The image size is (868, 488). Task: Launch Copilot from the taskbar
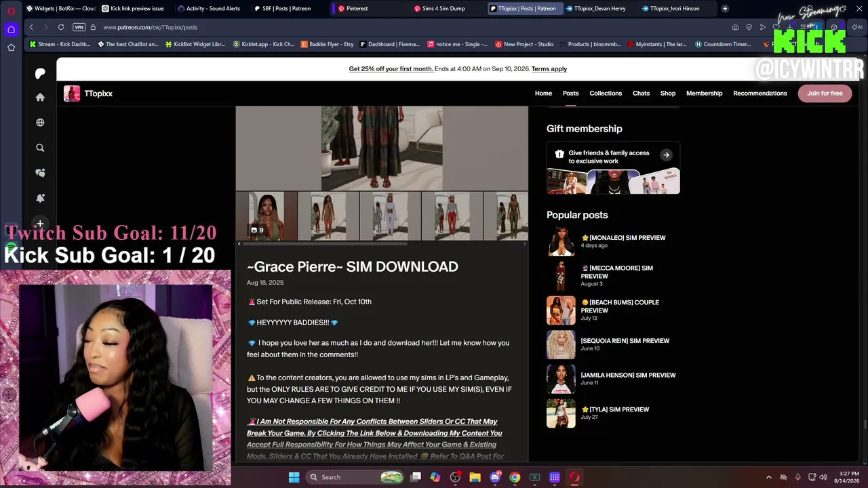[435, 477]
